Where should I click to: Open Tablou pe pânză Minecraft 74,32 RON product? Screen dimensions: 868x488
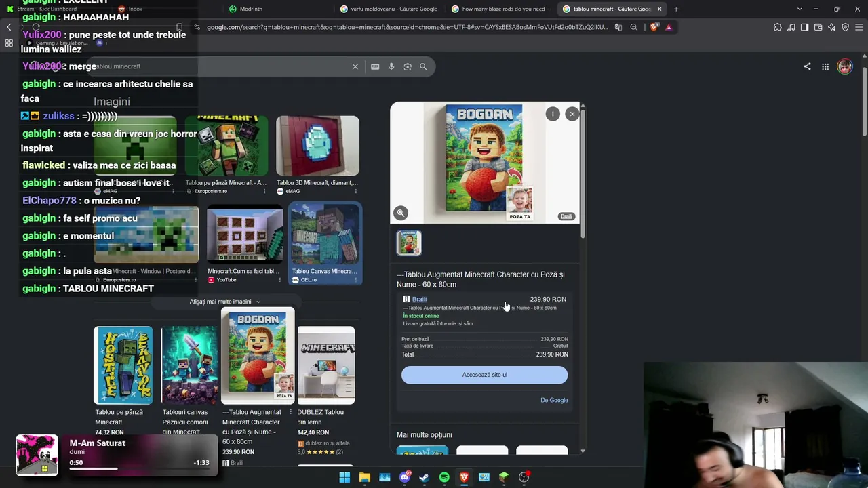point(123,382)
